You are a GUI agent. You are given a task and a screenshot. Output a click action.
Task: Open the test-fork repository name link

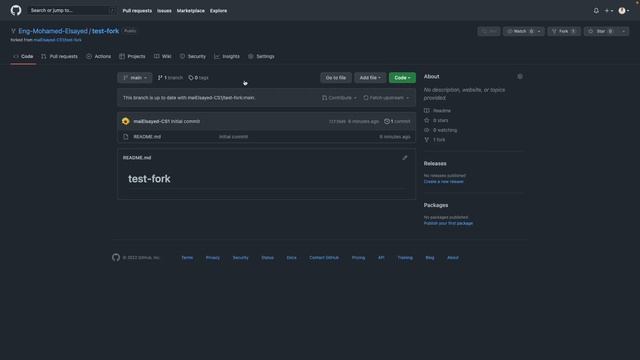(105, 31)
